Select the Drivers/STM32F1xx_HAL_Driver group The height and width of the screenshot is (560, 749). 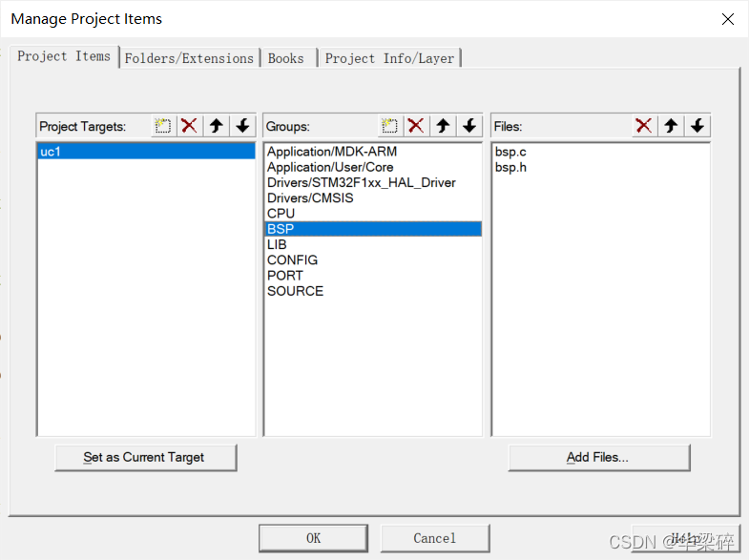(x=373, y=182)
